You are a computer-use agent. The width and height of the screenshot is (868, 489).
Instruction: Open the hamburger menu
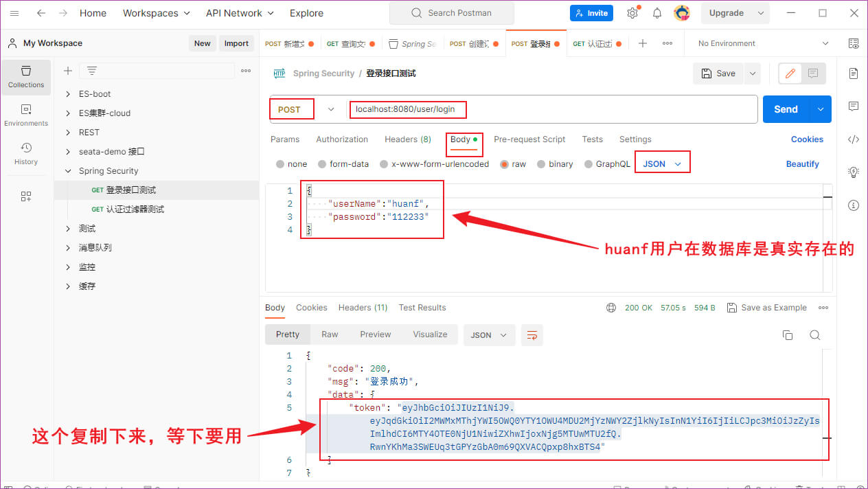14,13
